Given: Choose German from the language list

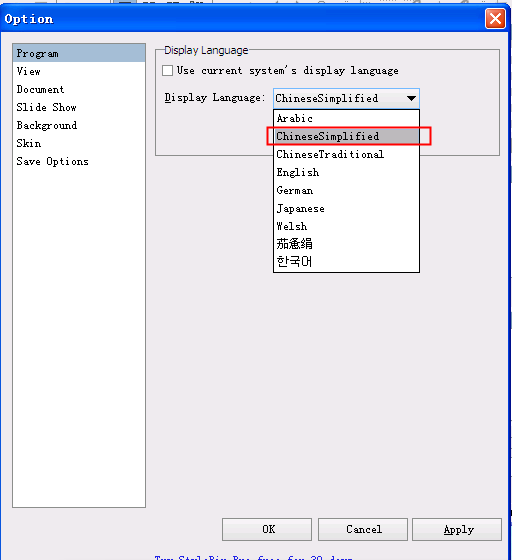Looking at the screenshot, I should (x=346, y=190).
